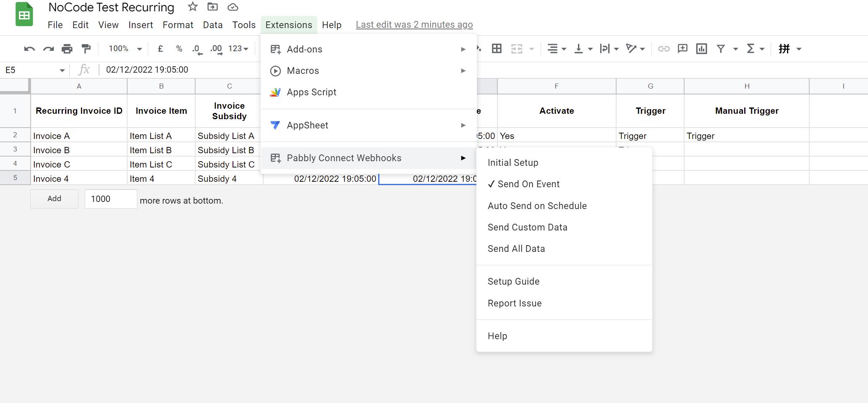Open the Data menu
868x403 pixels.
pos(213,25)
